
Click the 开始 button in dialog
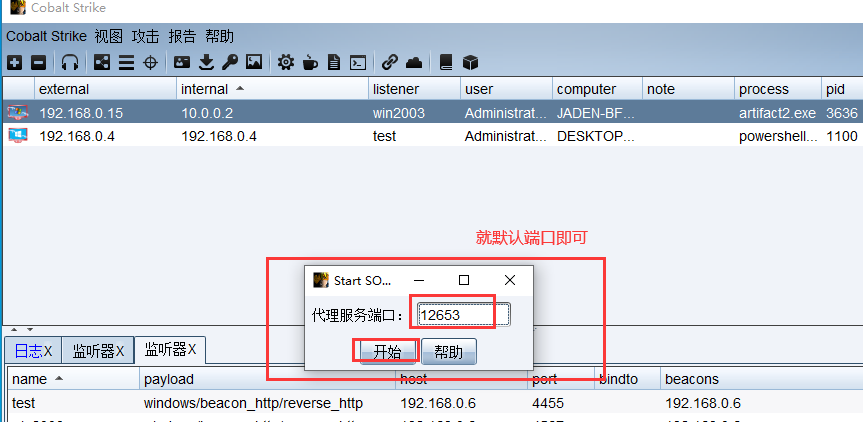387,352
